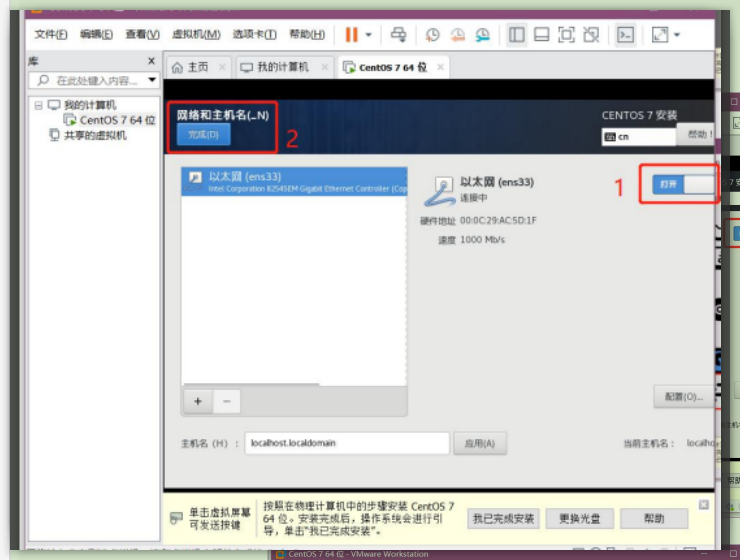Click the installer 帮助! button
Screen dimensions: 740x560
(x=697, y=134)
